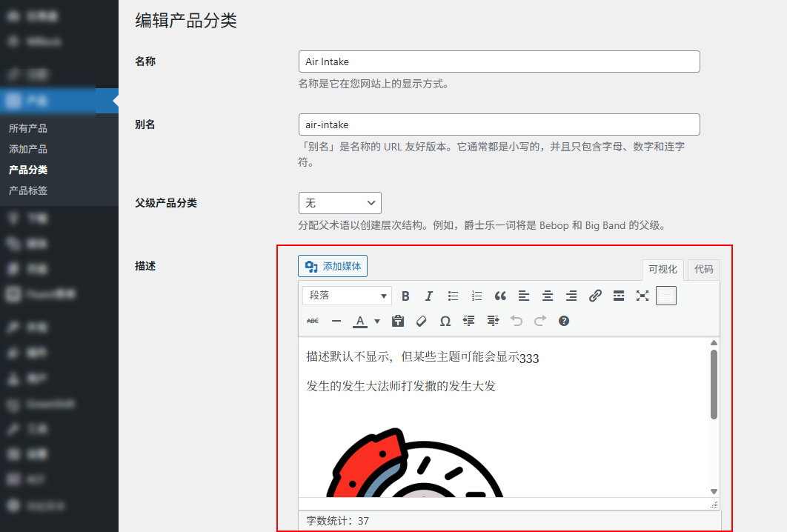Click the 添加媒体 button
The width and height of the screenshot is (787, 532).
333,266
